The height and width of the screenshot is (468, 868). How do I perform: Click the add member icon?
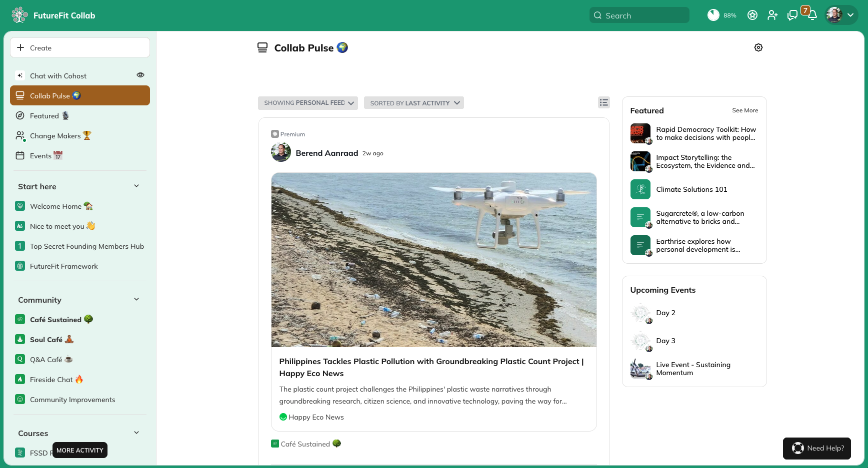click(x=772, y=15)
